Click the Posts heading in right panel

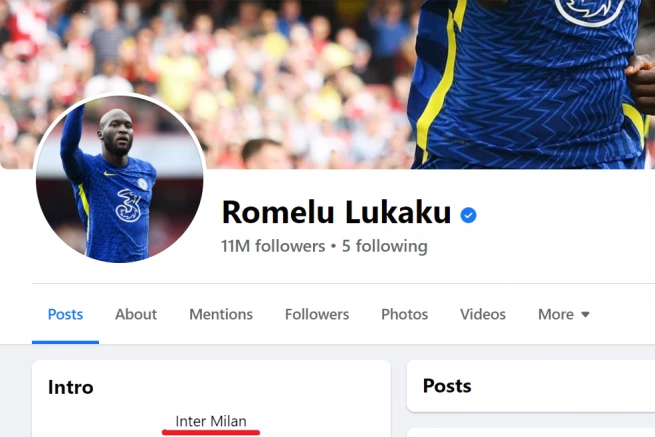pos(447,386)
